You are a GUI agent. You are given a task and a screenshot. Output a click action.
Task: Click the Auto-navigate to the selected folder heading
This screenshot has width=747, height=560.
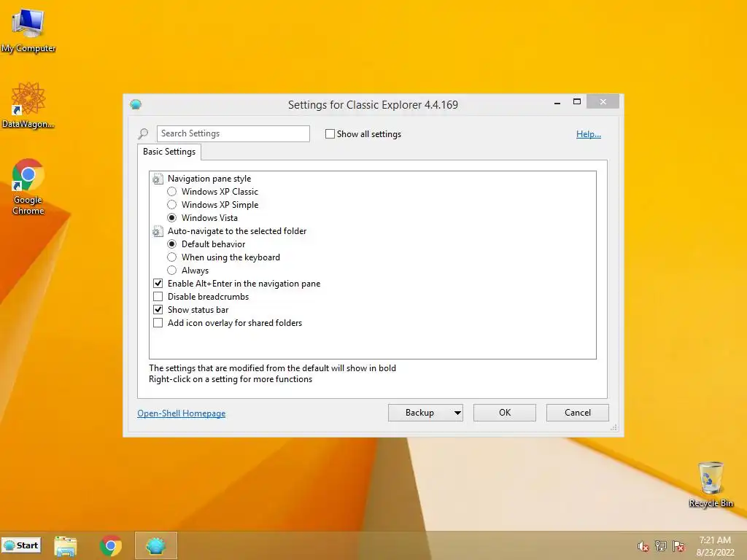pyautogui.click(x=237, y=231)
